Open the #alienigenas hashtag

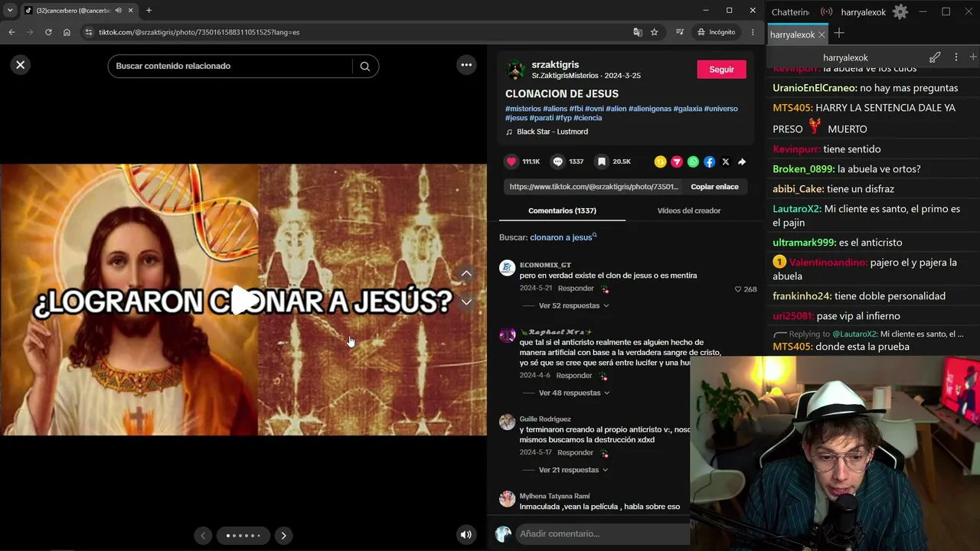click(650, 109)
